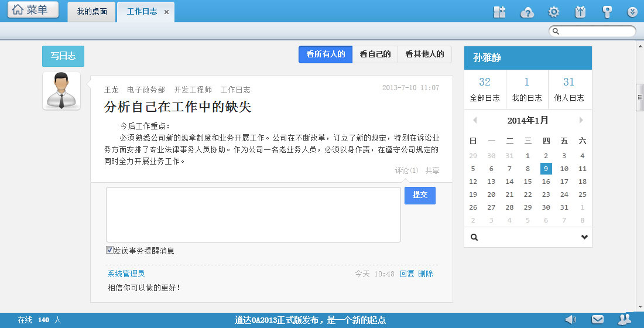Open the 菜单 main menu

coord(33,10)
